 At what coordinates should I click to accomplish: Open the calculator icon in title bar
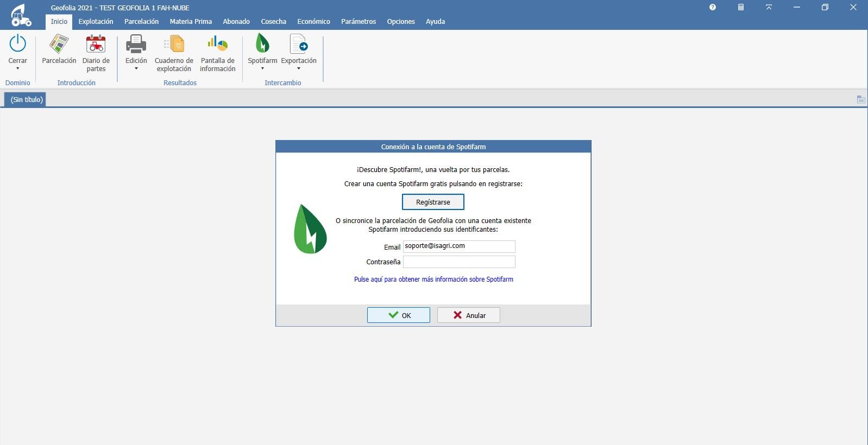741,7
